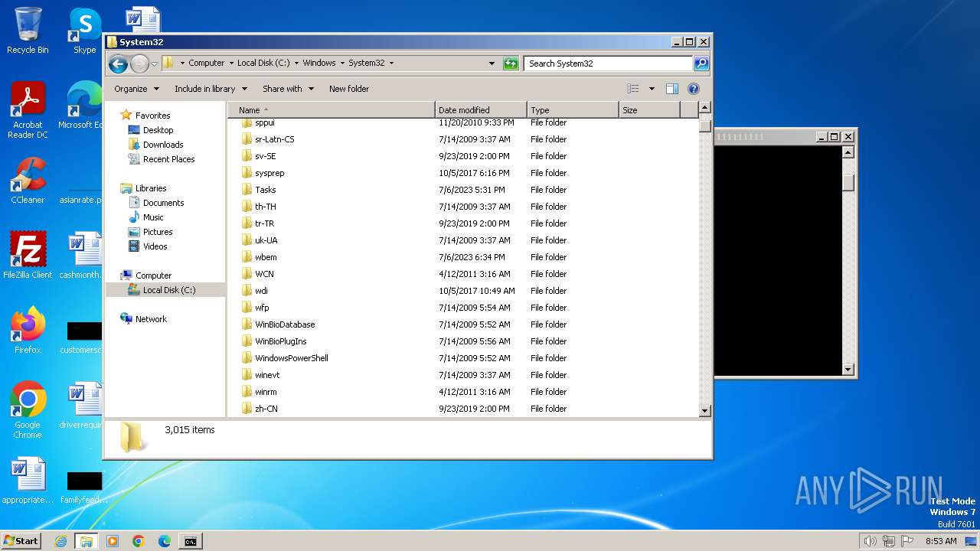Image resolution: width=980 pixels, height=551 pixels.
Task: Click the volume speaker tray icon
Action: pyautogui.click(x=870, y=541)
